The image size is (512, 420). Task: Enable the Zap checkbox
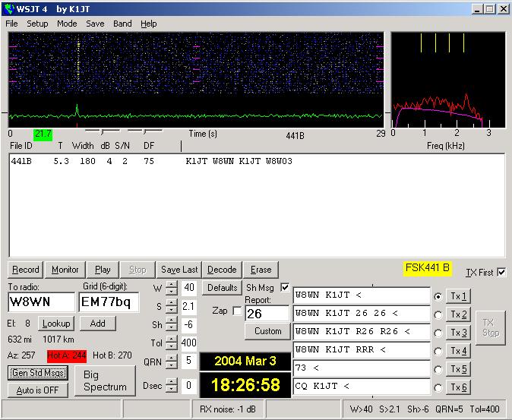[237, 311]
